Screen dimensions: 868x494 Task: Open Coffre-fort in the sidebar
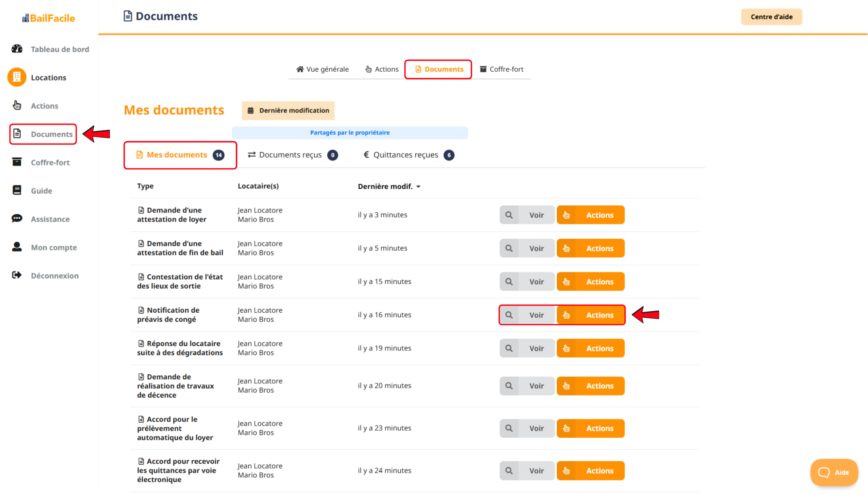point(50,162)
